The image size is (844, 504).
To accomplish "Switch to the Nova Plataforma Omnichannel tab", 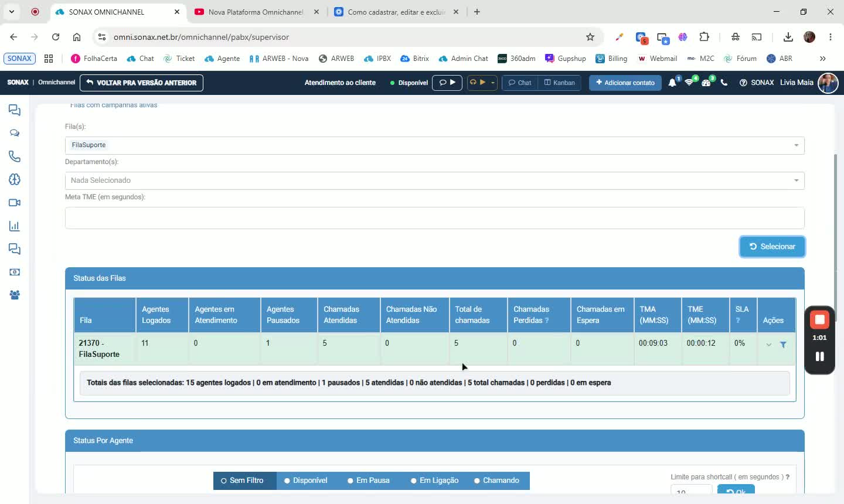I will (256, 12).
